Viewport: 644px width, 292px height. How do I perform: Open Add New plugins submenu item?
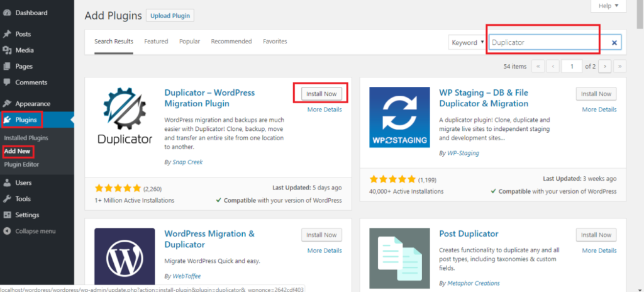[x=17, y=151]
